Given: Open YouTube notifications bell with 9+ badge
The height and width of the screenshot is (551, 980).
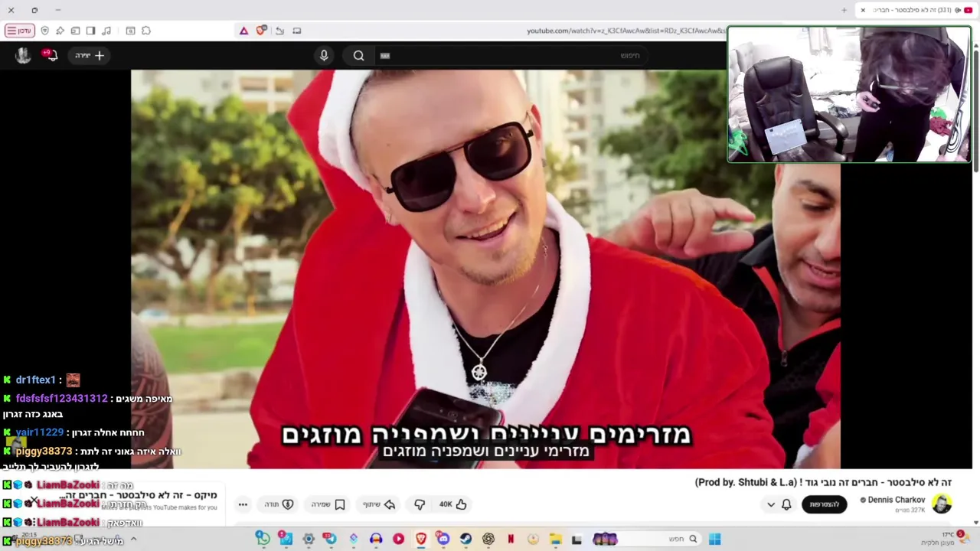Looking at the screenshot, I should pos(51,55).
